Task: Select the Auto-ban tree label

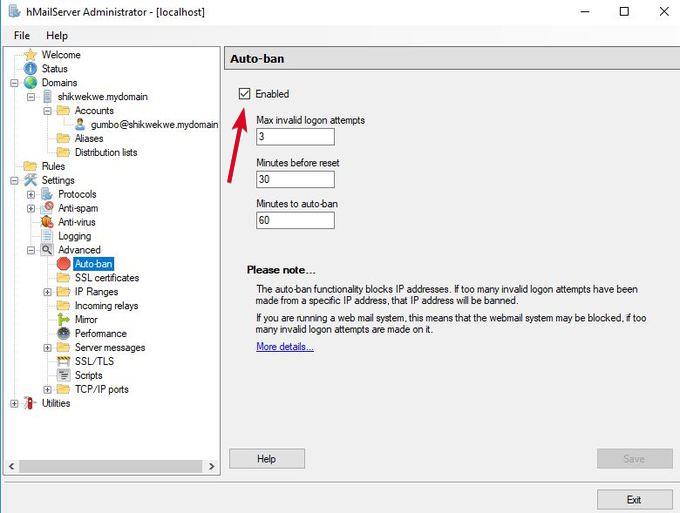Action: [x=94, y=264]
